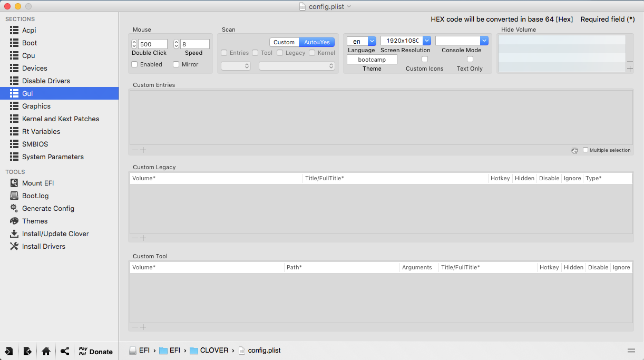
Task: Open the Cpu section in sidebar
Action: [59, 55]
